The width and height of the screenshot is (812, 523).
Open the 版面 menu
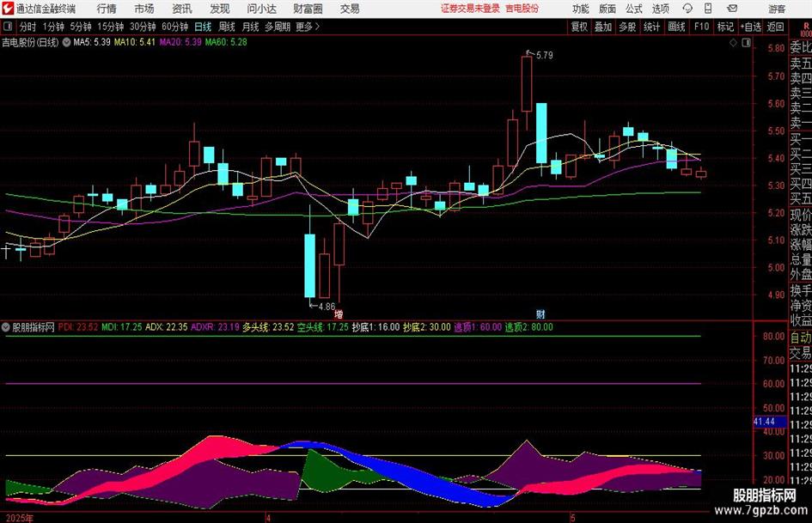coord(607,9)
